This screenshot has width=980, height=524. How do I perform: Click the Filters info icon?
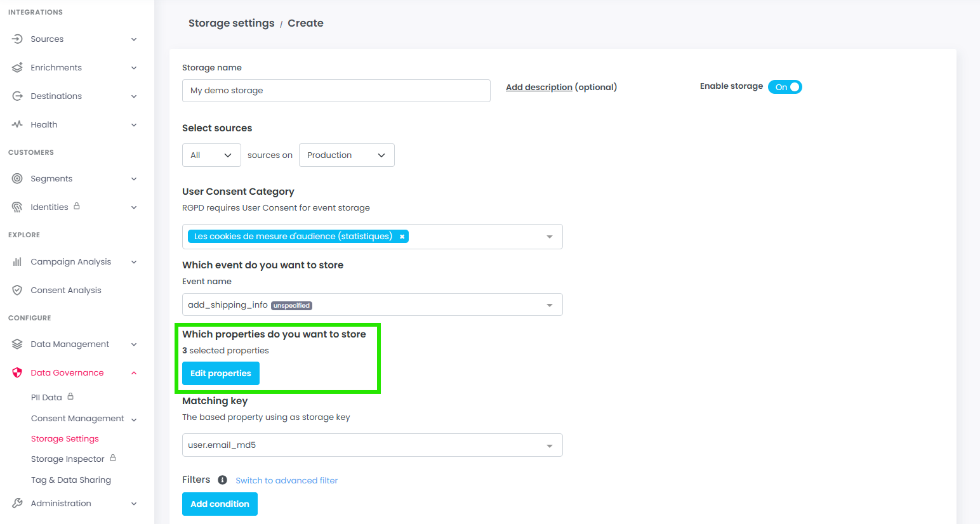point(222,480)
